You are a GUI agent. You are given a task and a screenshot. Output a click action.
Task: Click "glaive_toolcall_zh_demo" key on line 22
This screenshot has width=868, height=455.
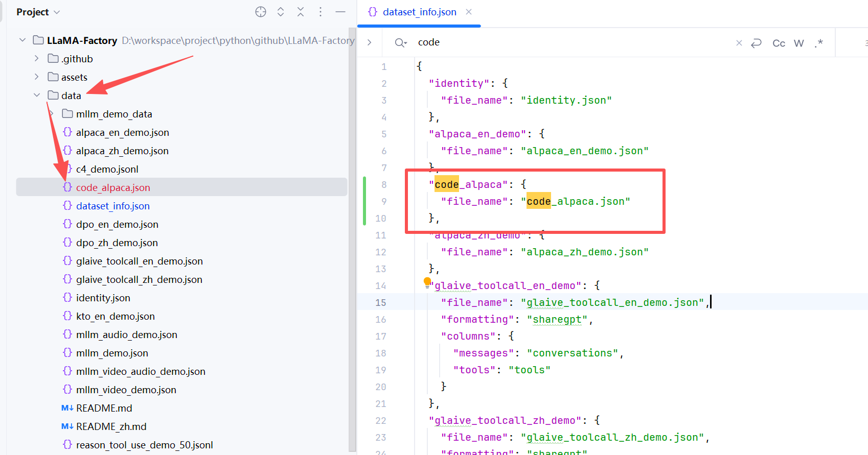(505, 420)
